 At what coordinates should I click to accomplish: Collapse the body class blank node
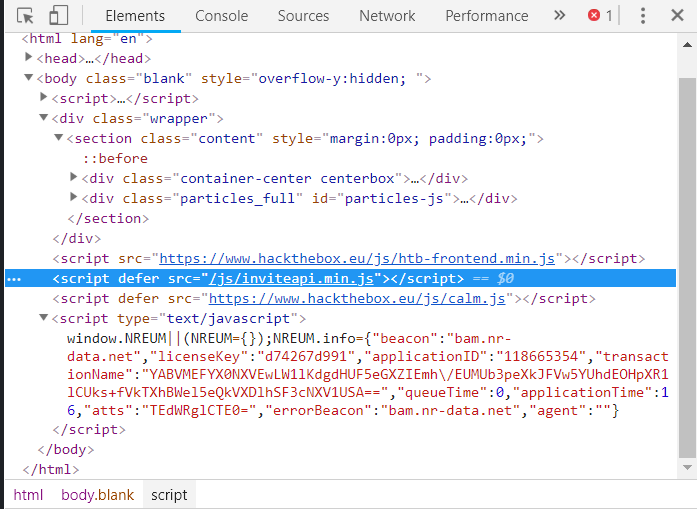click(28, 77)
